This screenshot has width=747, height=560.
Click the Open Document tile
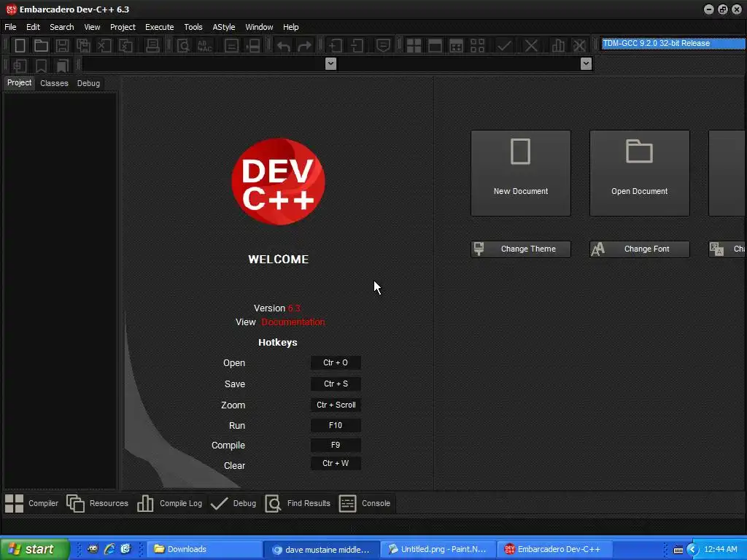click(639, 174)
